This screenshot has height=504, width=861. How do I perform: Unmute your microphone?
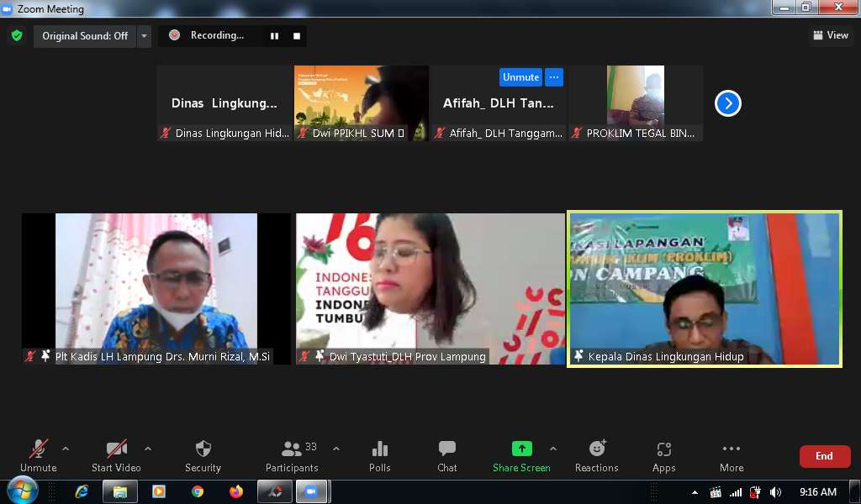pos(39,456)
